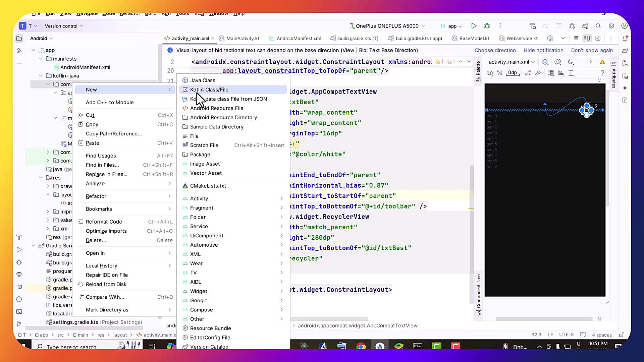The width and height of the screenshot is (644, 362).
Task: Open the Problems tool window icon
Action: coord(19,299)
